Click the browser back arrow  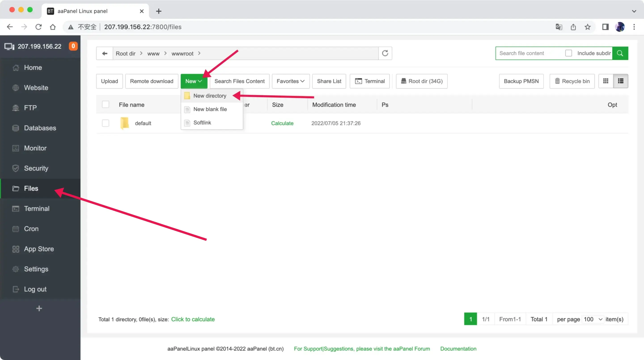(10, 27)
